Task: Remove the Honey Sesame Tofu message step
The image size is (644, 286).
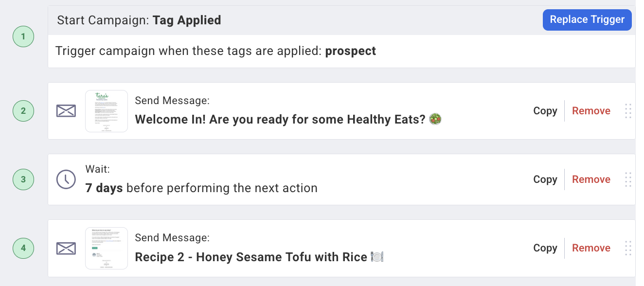Action: click(591, 248)
